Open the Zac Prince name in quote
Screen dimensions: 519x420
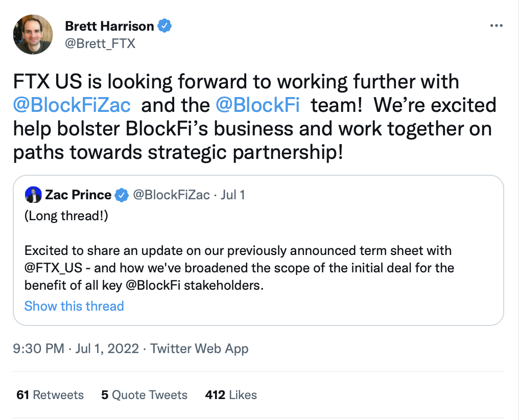[78, 195]
